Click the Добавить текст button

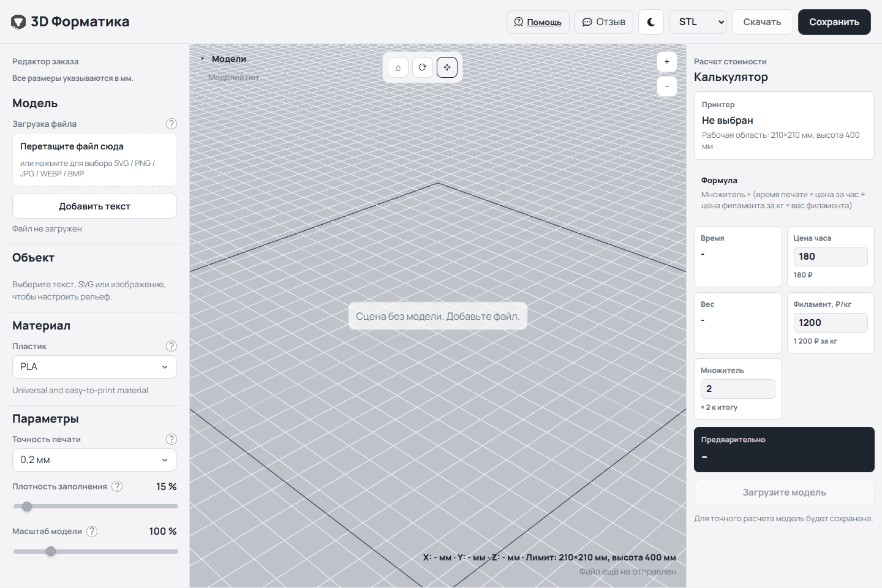(x=94, y=206)
